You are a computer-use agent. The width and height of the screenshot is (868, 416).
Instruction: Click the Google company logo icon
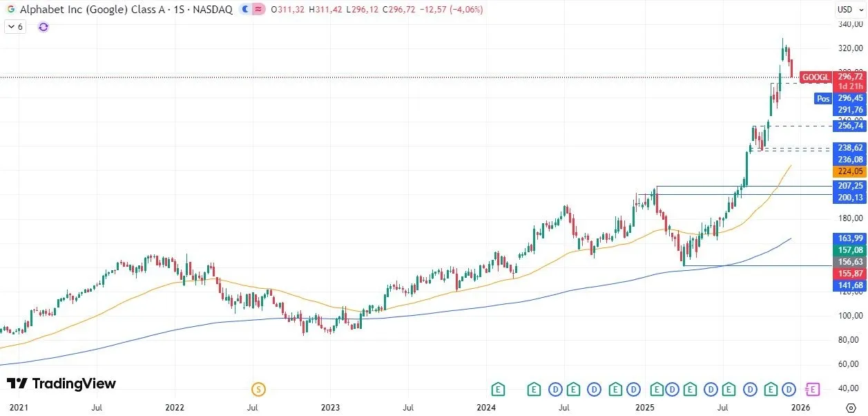click(x=10, y=10)
